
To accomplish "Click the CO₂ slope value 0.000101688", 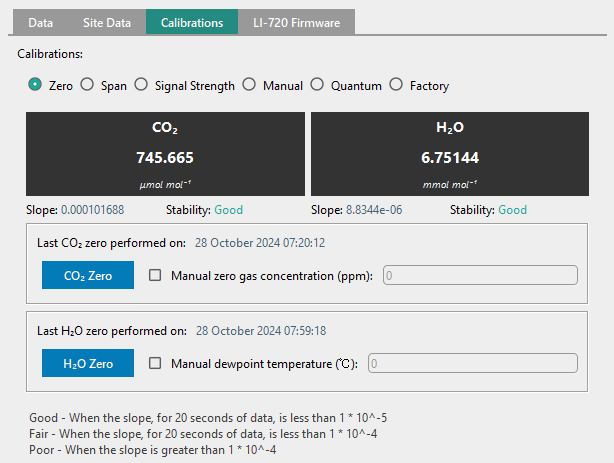I will tap(92, 210).
